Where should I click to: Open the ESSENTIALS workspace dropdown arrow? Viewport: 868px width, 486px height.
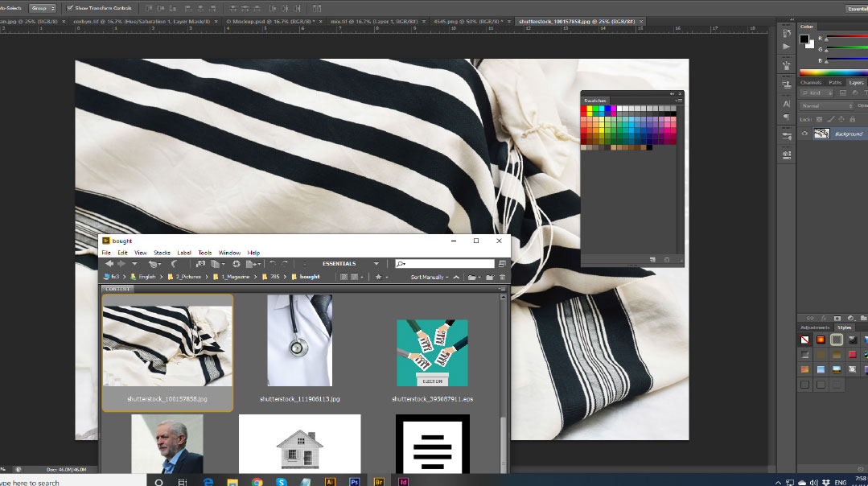376,264
